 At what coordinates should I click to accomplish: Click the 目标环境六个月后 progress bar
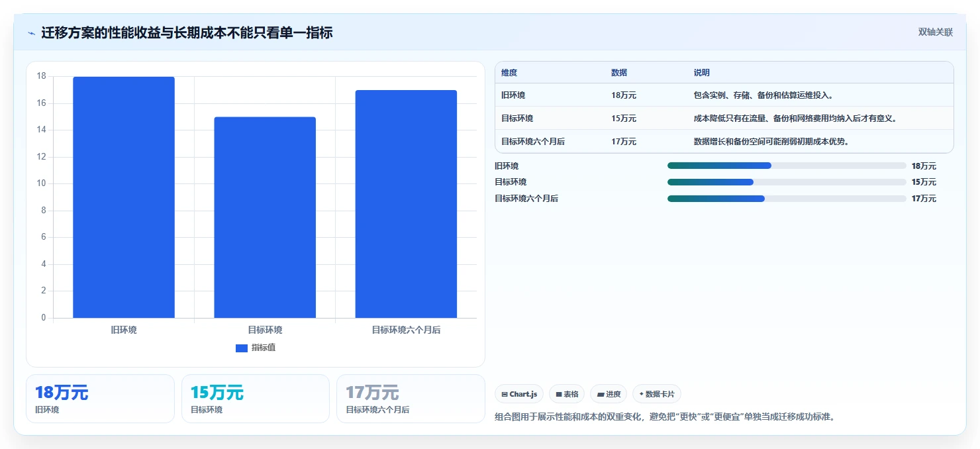coord(787,199)
